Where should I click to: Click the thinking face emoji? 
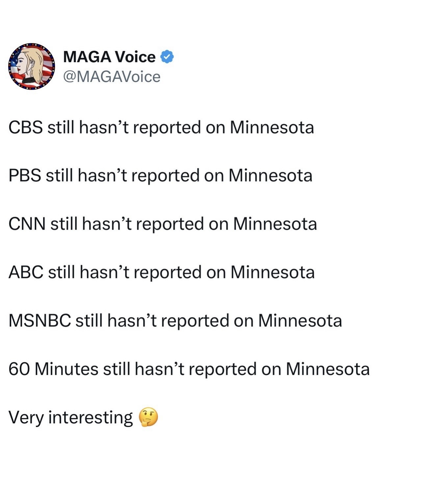click(x=148, y=417)
